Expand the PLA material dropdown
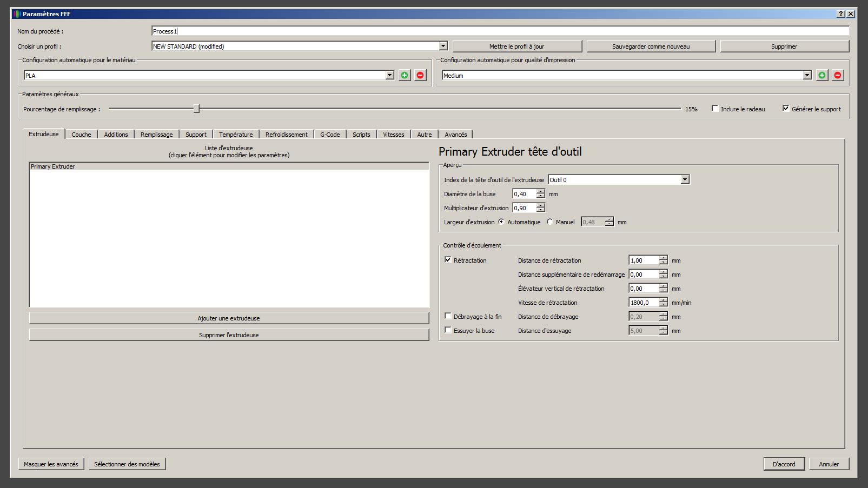Screen dimensions: 868x488 [x=389, y=75]
